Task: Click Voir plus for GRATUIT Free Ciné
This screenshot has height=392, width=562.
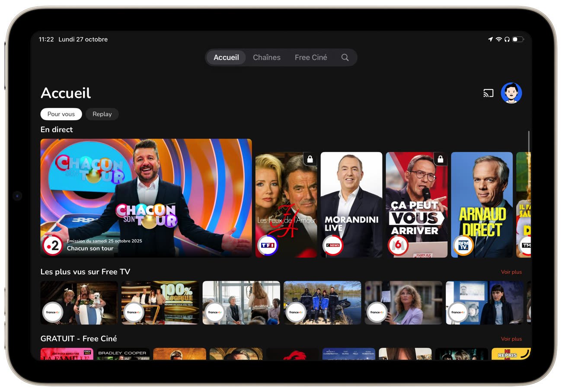Action: coord(511,339)
